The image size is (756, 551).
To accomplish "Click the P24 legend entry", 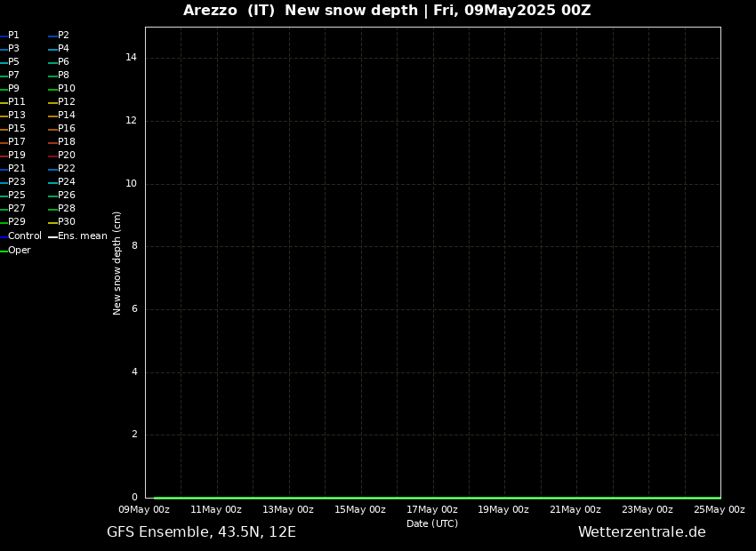I will (x=66, y=182).
